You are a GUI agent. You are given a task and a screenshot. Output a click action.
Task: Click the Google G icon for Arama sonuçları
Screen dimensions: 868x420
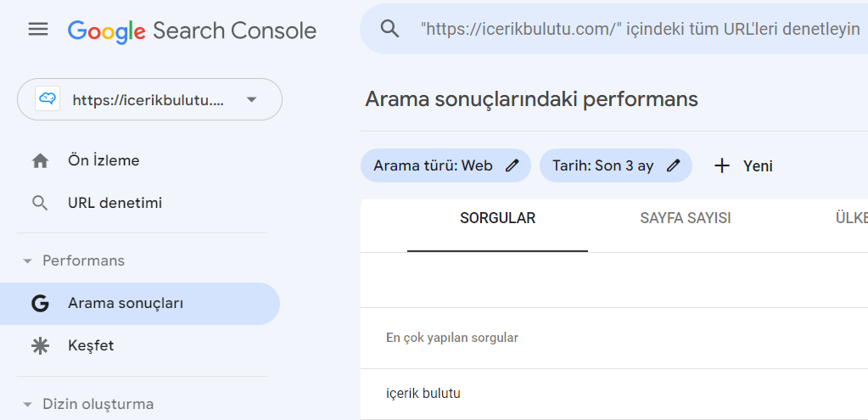coord(40,304)
